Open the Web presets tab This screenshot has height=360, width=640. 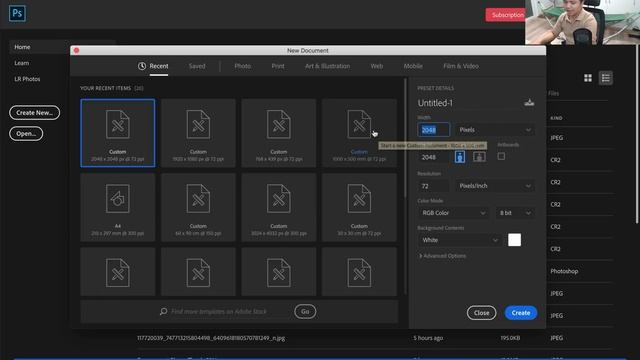(377, 66)
